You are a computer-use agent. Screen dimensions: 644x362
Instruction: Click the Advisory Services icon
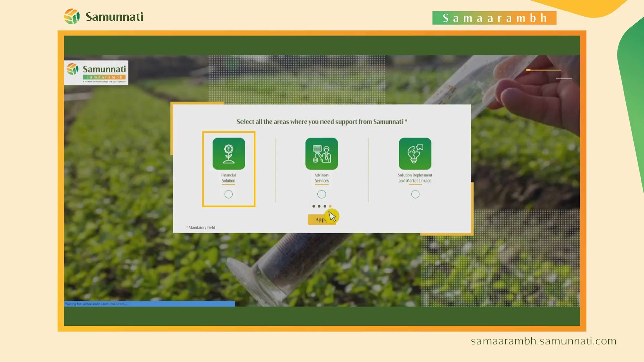(321, 154)
